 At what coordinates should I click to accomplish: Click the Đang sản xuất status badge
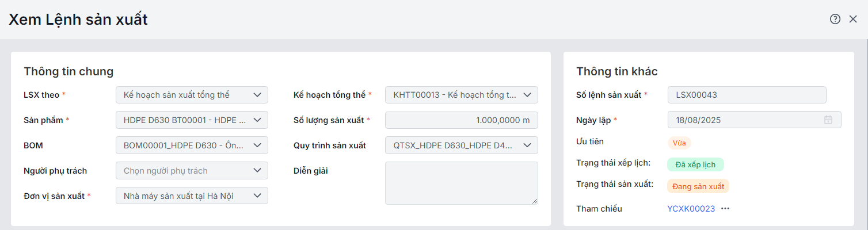(698, 186)
